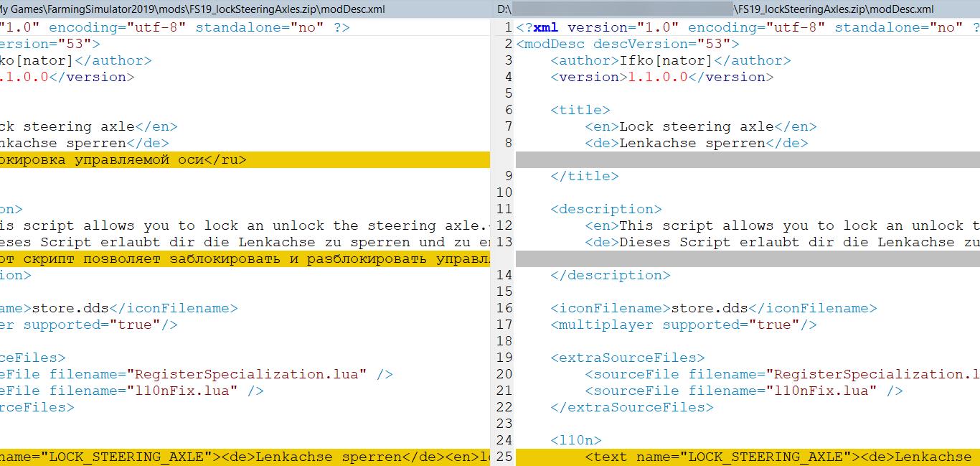
Task: Click version 1.1.0.0 line in right pane
Action: click(x=661, y=77)
